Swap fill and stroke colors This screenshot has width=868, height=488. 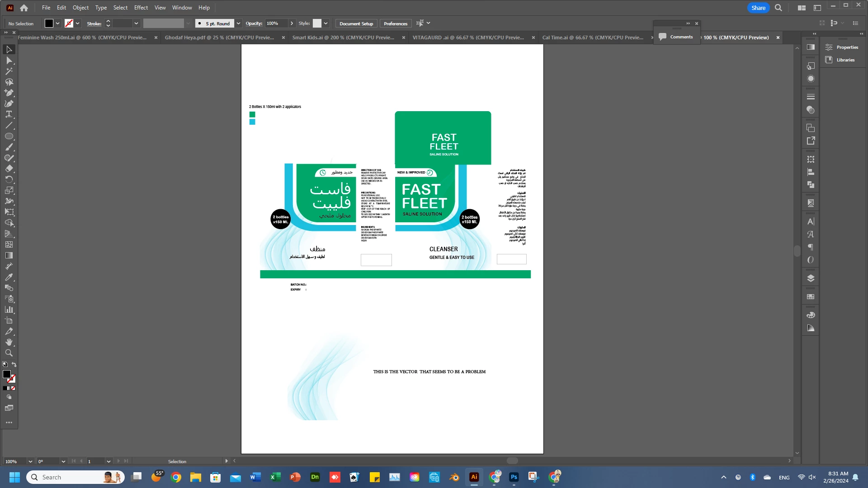pos(14,365)
